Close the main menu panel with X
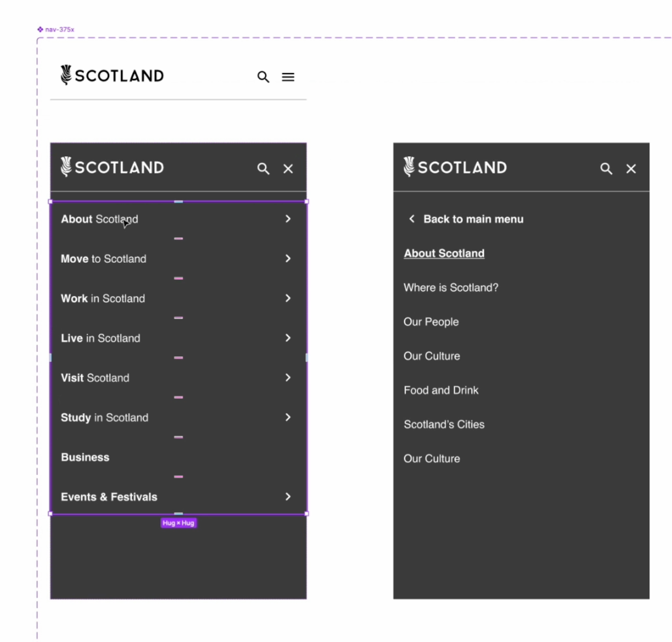This screenshot has height=642, width=672. pos(288,169)
